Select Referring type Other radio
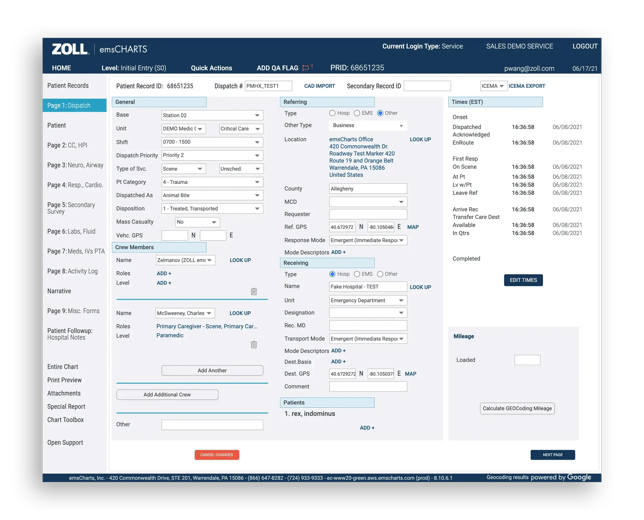Viewport: 644px width, 520px height. 380,113
